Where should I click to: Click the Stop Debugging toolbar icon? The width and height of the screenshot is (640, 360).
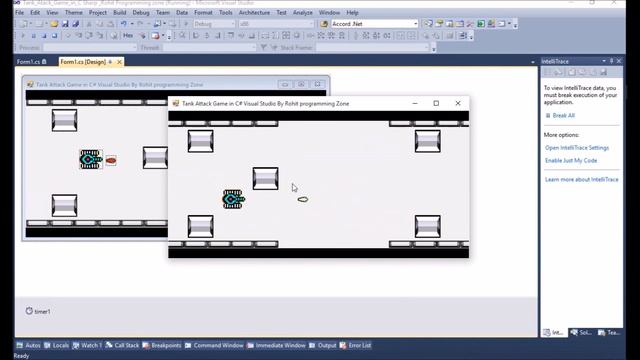point(44,36)
